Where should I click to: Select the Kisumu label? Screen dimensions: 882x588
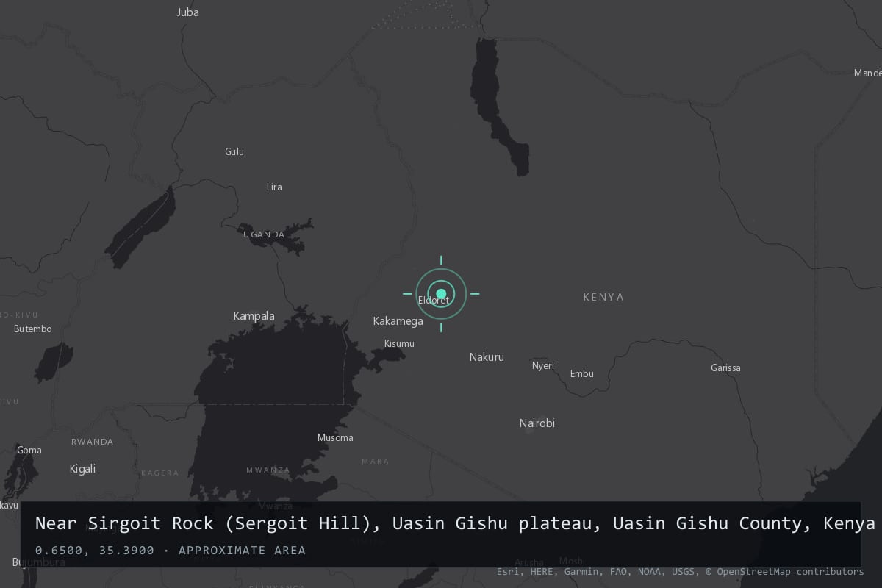(x=399, y=344)
